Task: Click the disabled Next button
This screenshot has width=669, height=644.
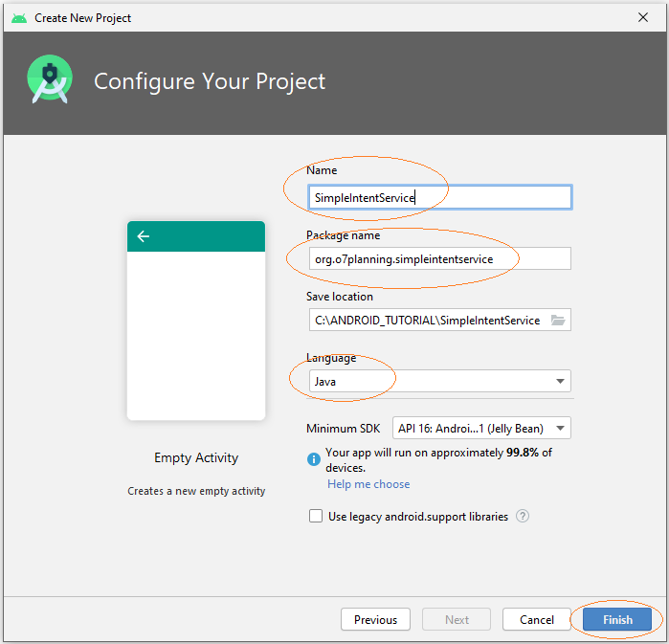Action: pyautogui.click(x=457, y=619)
